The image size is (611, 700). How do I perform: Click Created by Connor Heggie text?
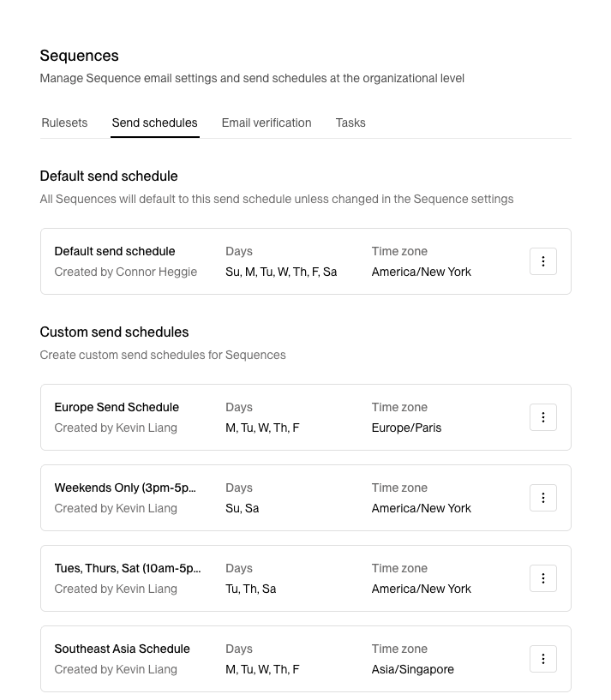[x=126, y=272]
